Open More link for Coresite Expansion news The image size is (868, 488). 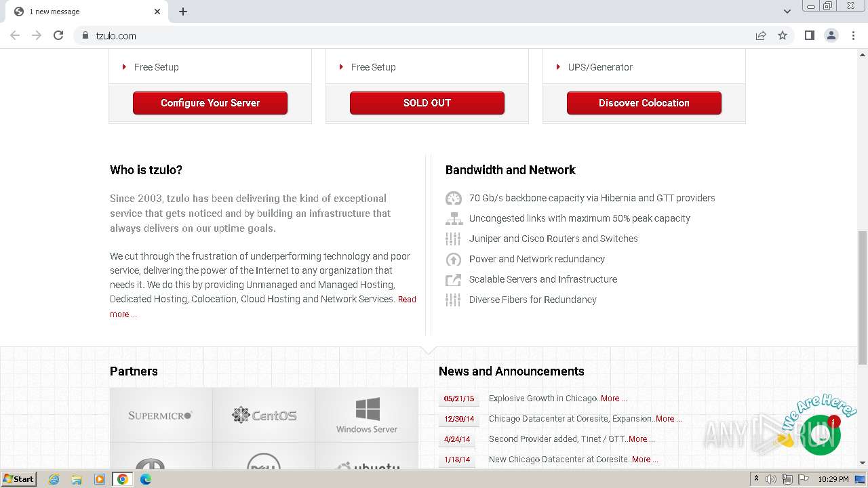click(668, 419)
